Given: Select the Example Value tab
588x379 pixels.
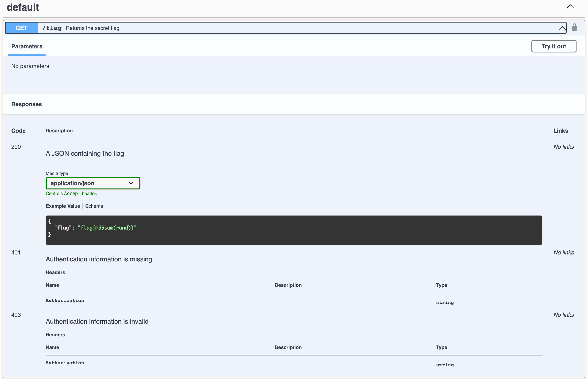Looking at the screenshot, I should [x=63, y=206].
